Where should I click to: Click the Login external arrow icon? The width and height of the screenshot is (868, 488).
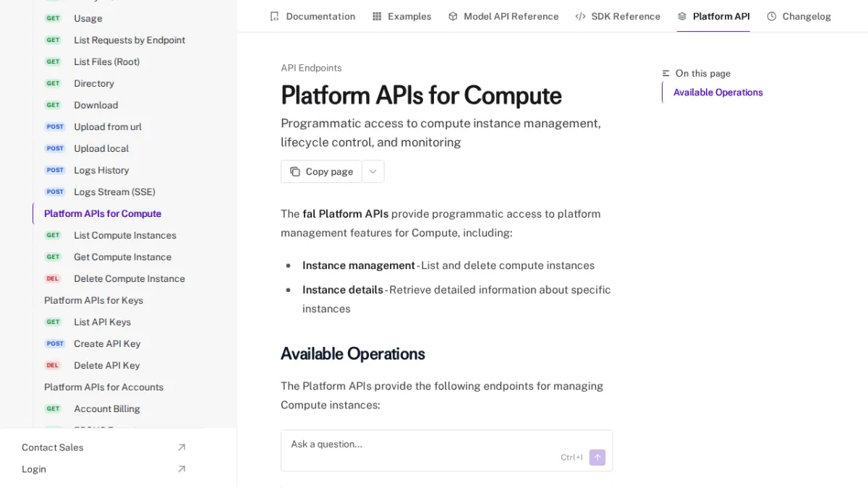182,469
